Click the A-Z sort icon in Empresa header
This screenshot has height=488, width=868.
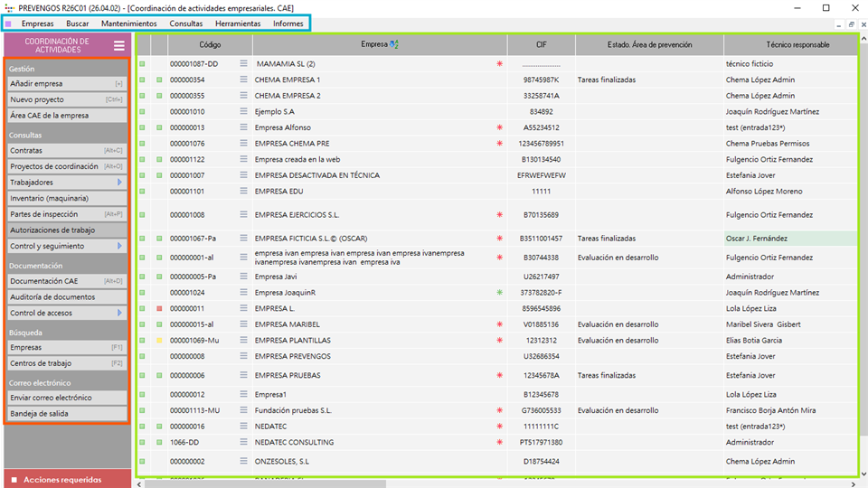pos(393,44)
